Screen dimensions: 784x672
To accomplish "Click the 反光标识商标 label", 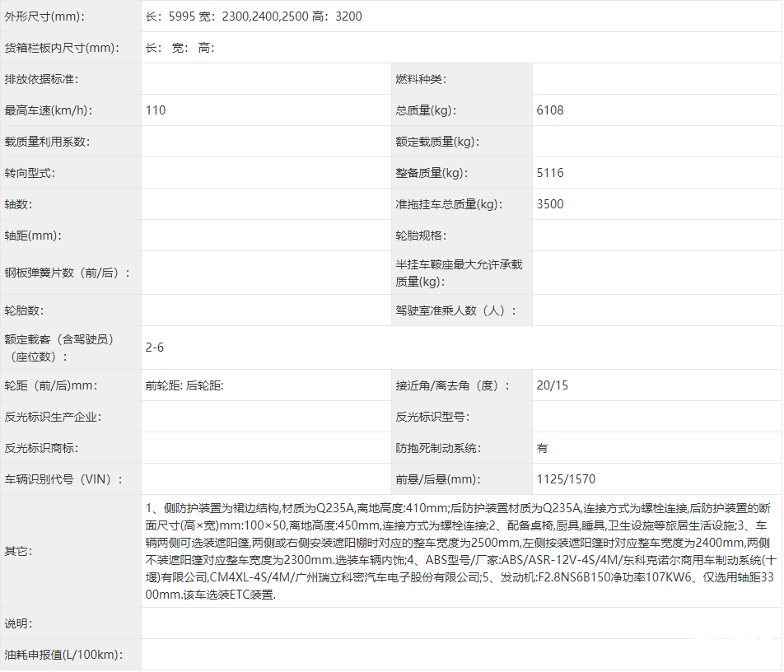I will 41,449.
